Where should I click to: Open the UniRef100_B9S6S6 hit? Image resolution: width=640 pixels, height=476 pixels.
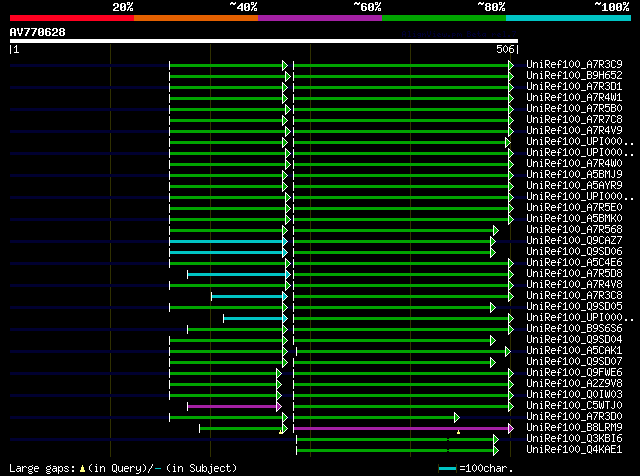click(574, 329)
